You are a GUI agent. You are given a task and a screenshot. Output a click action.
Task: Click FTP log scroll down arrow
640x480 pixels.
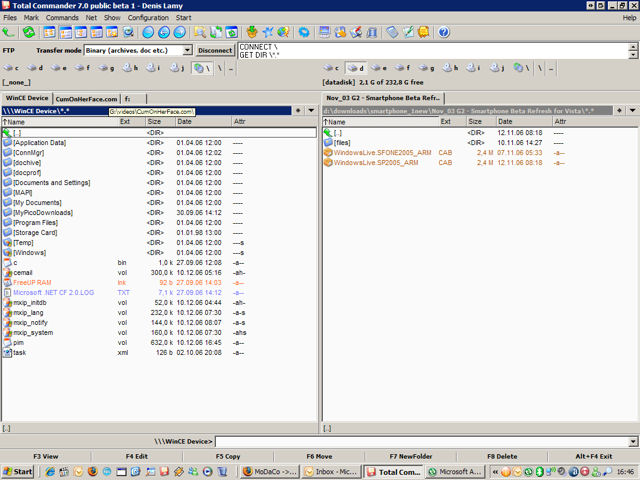(x=633, y=55)
